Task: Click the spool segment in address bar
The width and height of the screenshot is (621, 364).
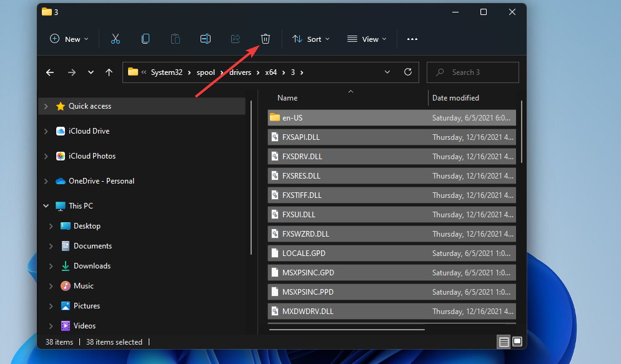Action: click(206, 72)
